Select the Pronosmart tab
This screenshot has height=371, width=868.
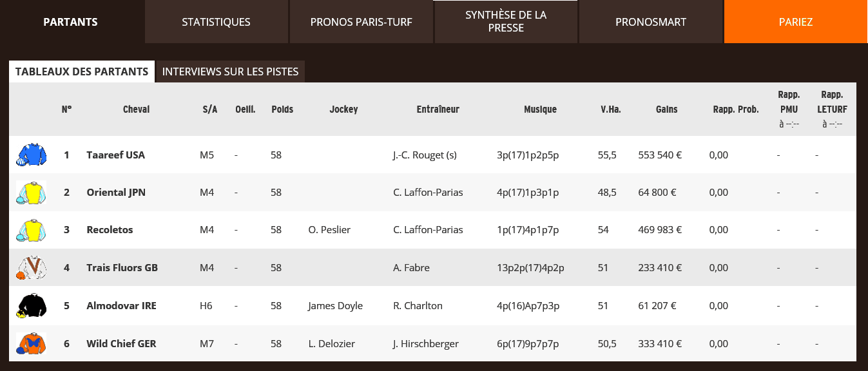click(x=651, y=22)
